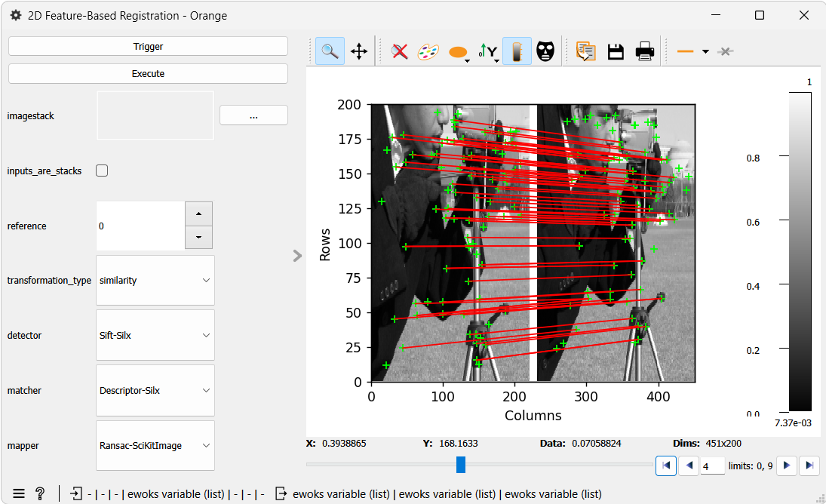
Task: Click the window gear icon in title bar
Action: [x=17, y=15]
